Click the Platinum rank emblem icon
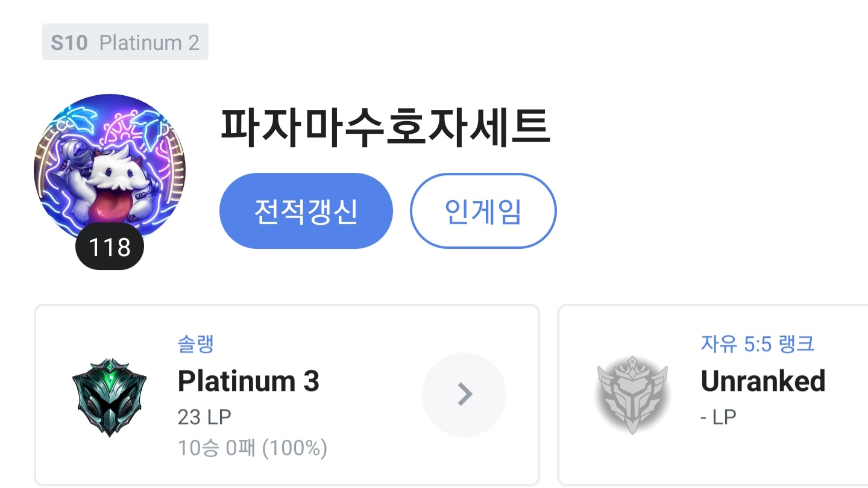This screenshot has height=488, width=868. click(x=108, y=395)
